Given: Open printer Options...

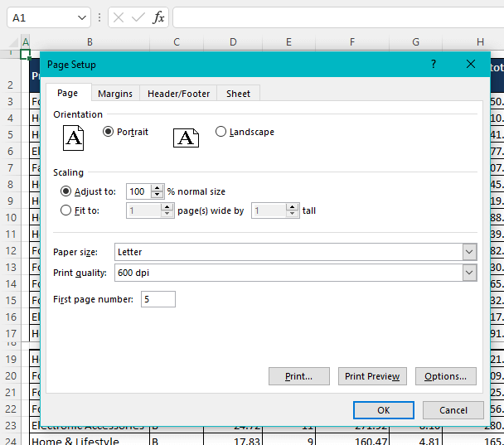Looking at the screenshot, I should click(445, 376).
